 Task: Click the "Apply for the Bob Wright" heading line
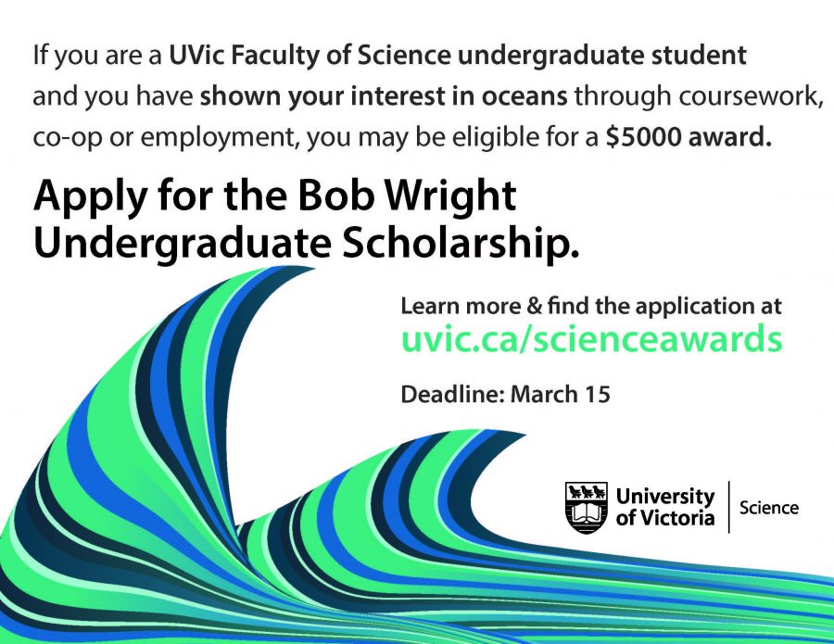(x=274, y=196)
